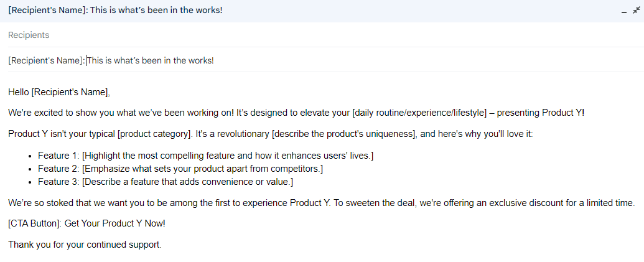The image size is (644, 262).
Task: Click "Get Your Product Y Now!" text
Action: click(115, 223)
